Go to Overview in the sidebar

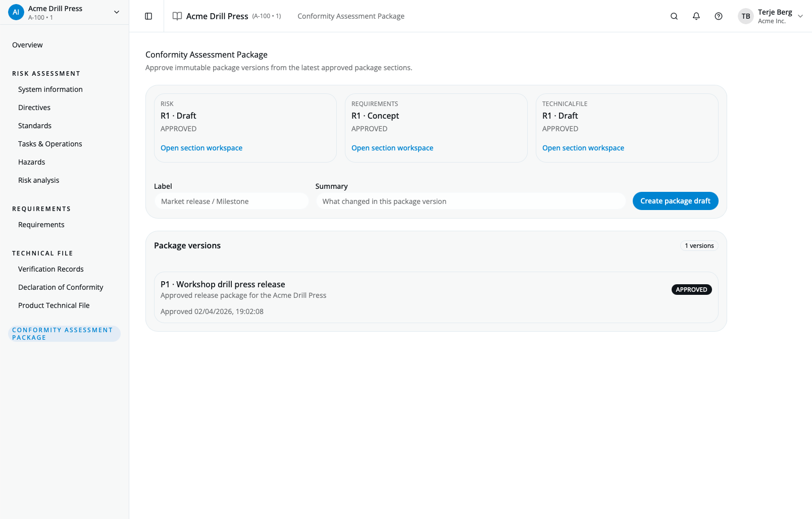coord(27,45)
